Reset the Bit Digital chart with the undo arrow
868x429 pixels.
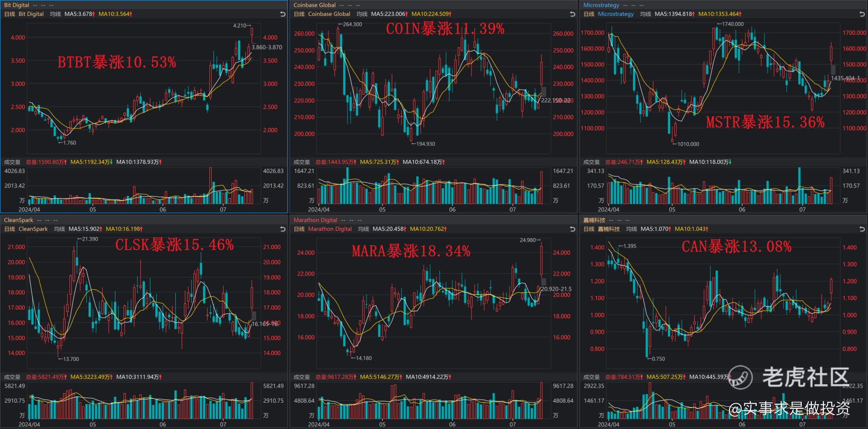(x=283, y=14)
